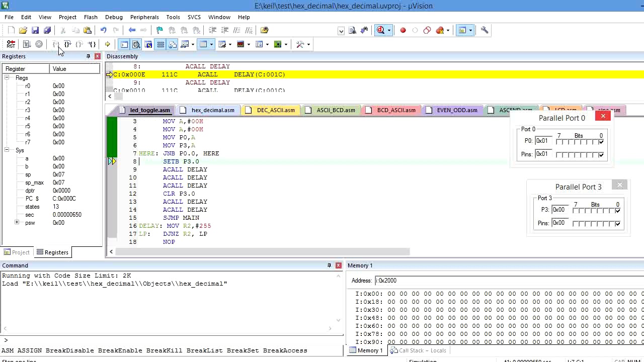
Task: Click the RST reset CPU icon
Action: [11, 44]
